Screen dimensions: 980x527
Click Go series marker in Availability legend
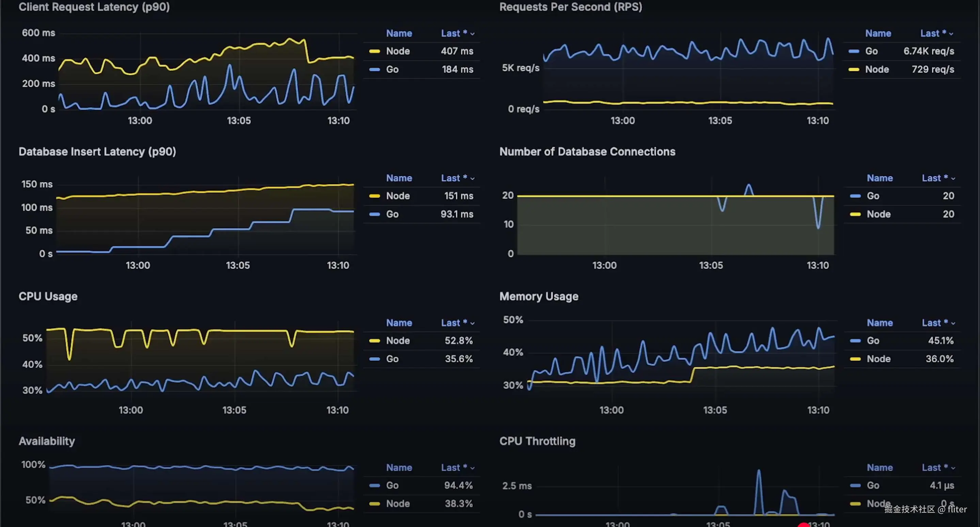click(x=374, y=485)
